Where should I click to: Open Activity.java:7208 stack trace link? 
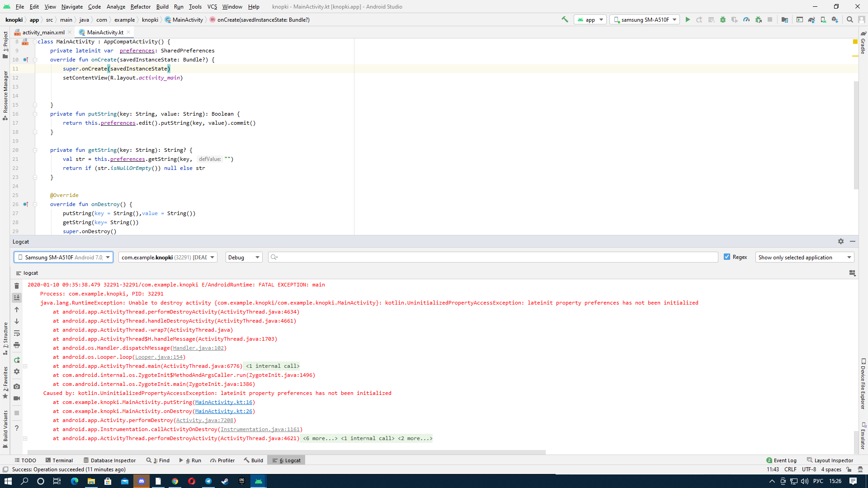205,420
